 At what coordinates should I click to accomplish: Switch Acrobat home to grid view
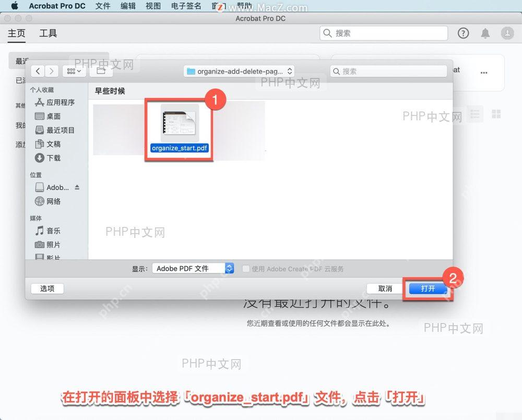click(x=496, y=114)
